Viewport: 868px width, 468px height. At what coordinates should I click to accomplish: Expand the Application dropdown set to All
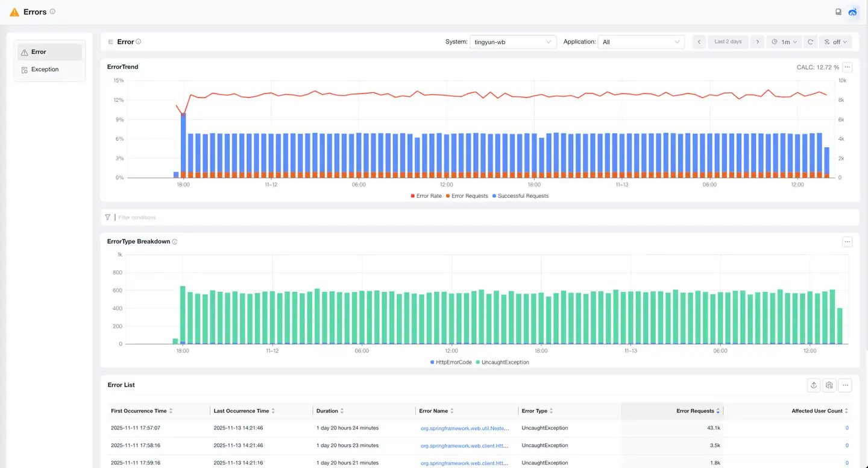pos(641,42)
